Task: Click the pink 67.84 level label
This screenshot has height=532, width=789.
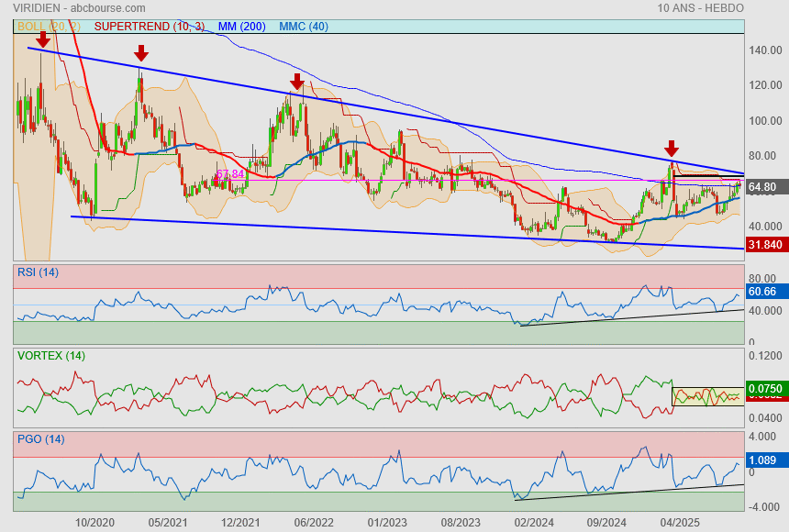Action: point(229,174)
